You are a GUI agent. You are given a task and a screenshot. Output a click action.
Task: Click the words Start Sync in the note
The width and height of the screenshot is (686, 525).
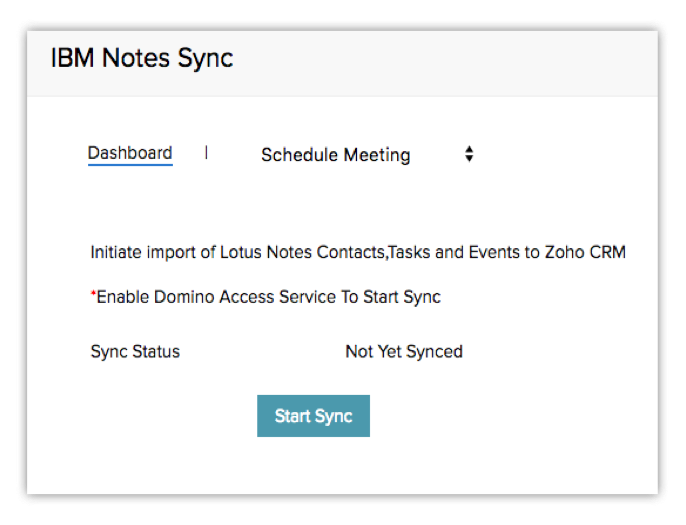click(x=407, y=297)
